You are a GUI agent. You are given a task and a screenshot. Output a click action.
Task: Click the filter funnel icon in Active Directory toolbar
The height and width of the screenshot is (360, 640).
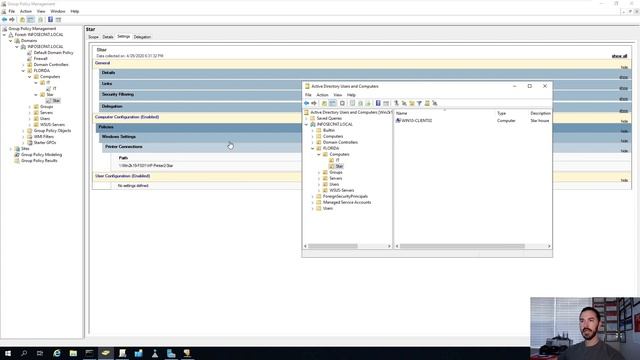(x=419, y=103)
